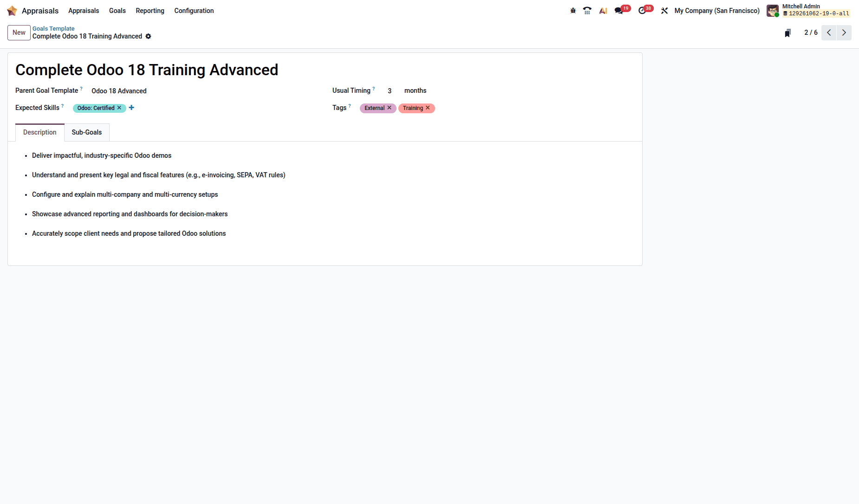Show help tooltip for Expected Skills
The image size is (859, 504).
63,105
